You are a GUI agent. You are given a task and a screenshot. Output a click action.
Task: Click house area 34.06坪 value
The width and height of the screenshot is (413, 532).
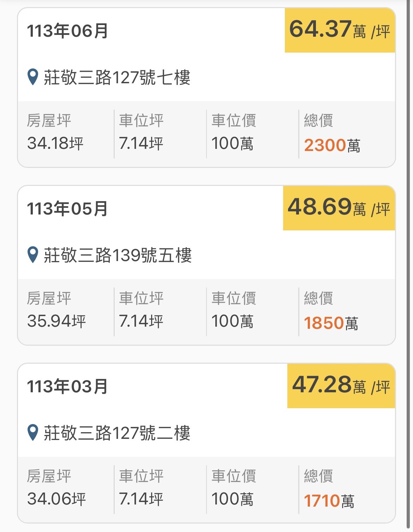click(56, 499)
